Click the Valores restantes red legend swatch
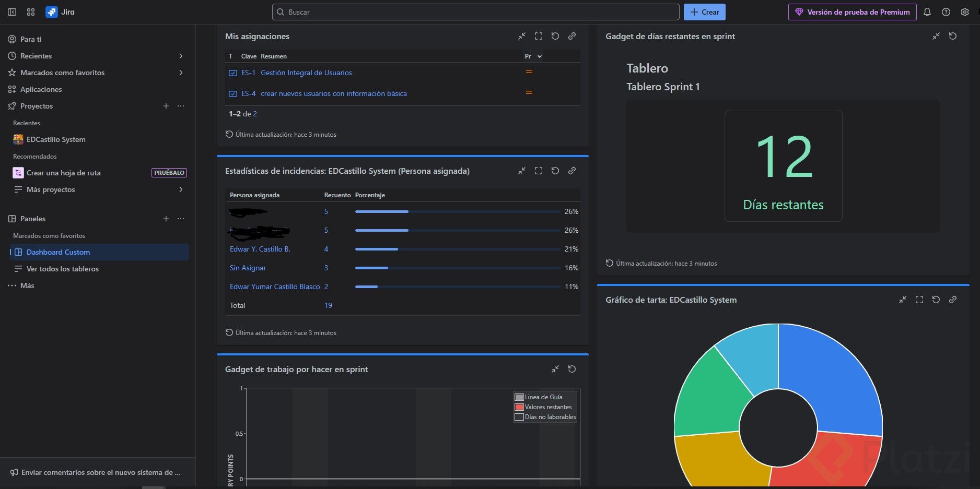This screenshot has height=489, width=980. tap(519, 407)
